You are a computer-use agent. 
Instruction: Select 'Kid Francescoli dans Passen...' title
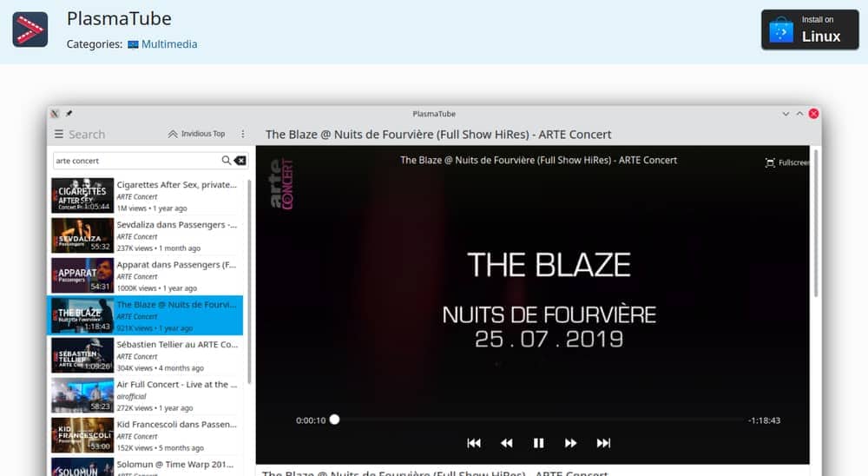pyautogui.click(x=176, y=424)
